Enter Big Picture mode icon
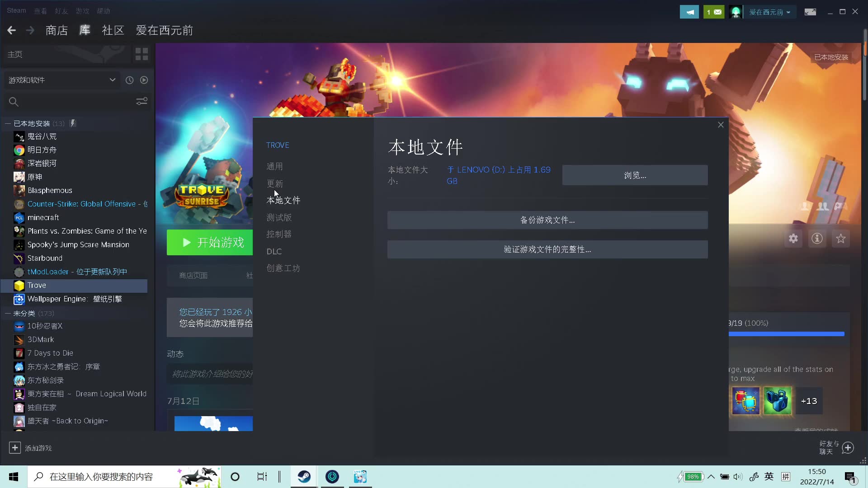868x488 pixels. 810,12
